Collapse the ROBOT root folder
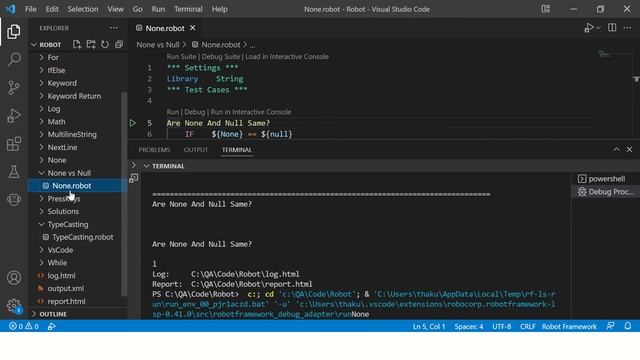This screenshot has height=360, width=640. click(x=34, y=44)
